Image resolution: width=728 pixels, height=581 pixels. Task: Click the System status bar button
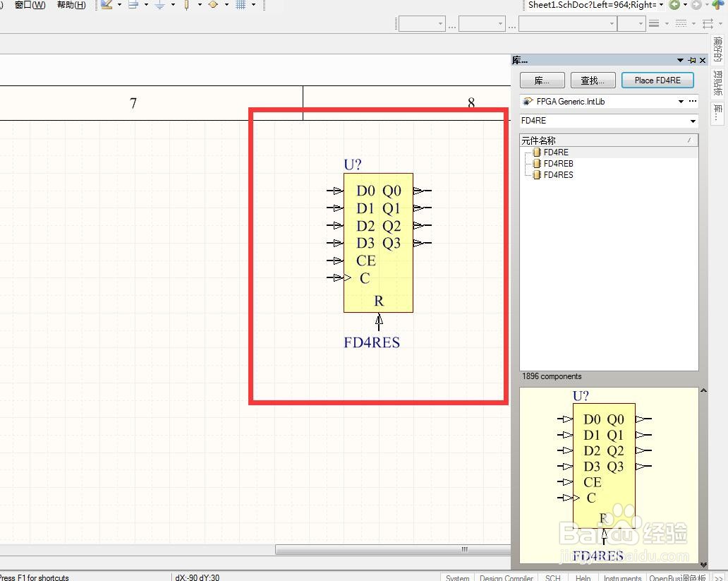pos(457,577)
